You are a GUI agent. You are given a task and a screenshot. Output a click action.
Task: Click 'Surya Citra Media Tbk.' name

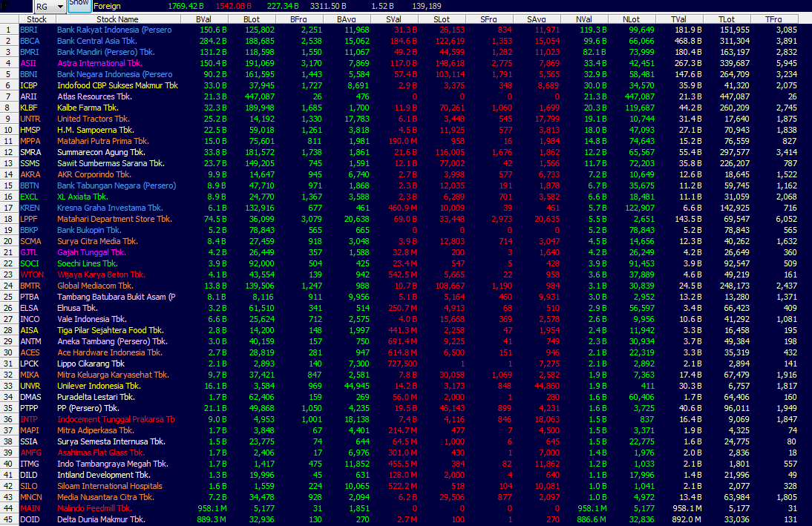tap(97, 241)
